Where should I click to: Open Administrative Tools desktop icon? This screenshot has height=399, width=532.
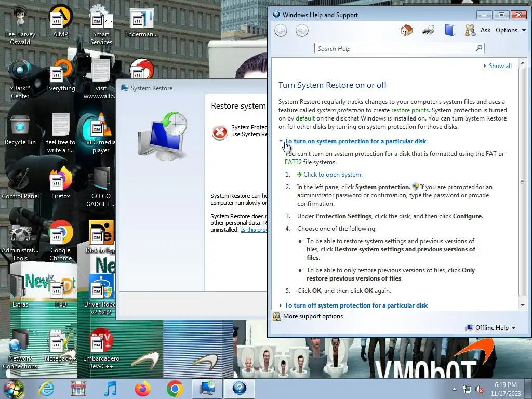20,241
